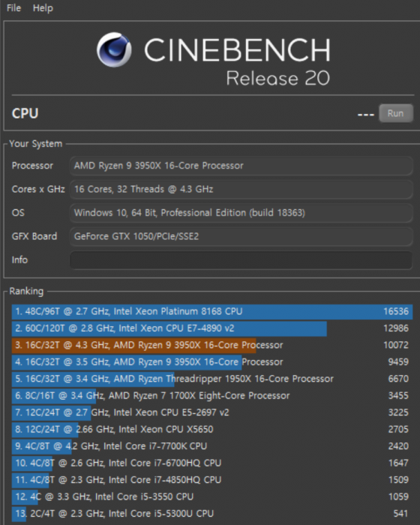Select the Core i5-5300U ranking entry
420x525 pixels.
(x=212, y=513)
